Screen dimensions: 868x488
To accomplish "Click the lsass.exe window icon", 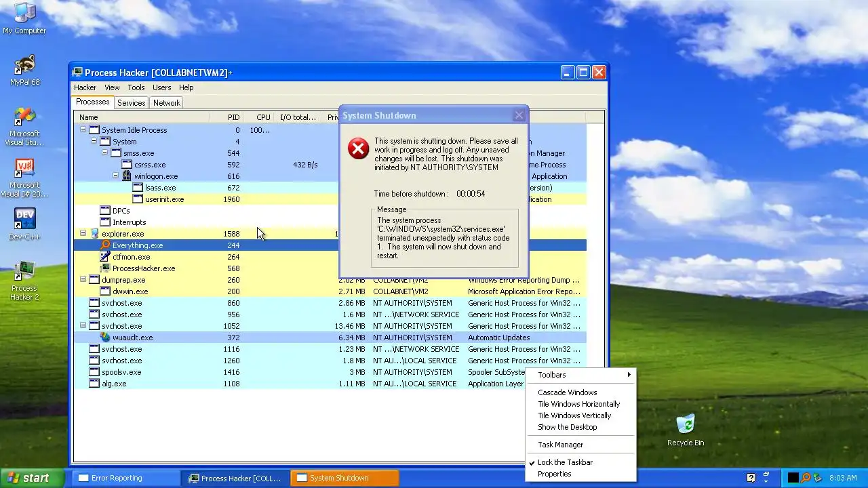I will [138, 188].
